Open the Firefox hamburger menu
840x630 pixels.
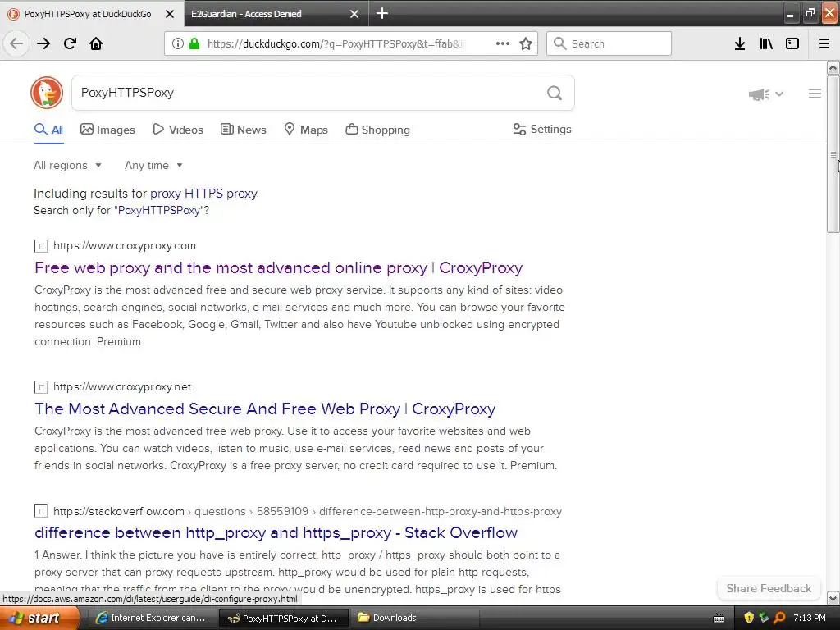click(x=824, y=43)
